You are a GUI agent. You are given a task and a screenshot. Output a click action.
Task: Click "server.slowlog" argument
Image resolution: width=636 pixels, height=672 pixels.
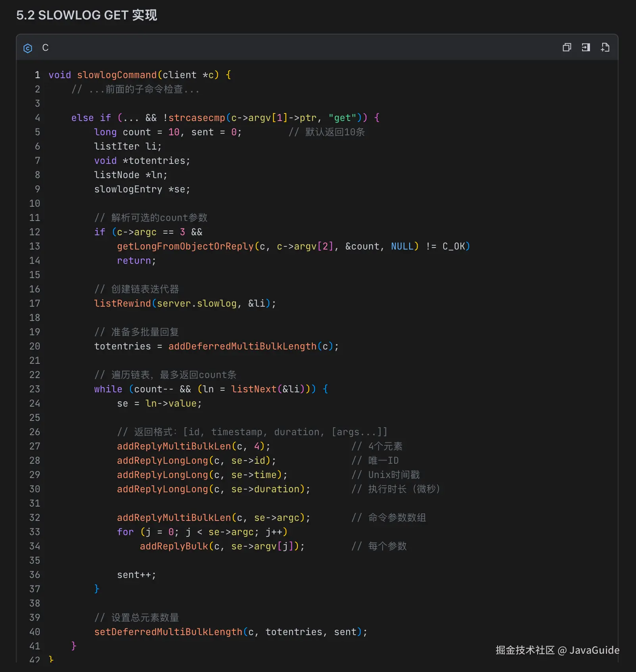(x=197, y=303)
